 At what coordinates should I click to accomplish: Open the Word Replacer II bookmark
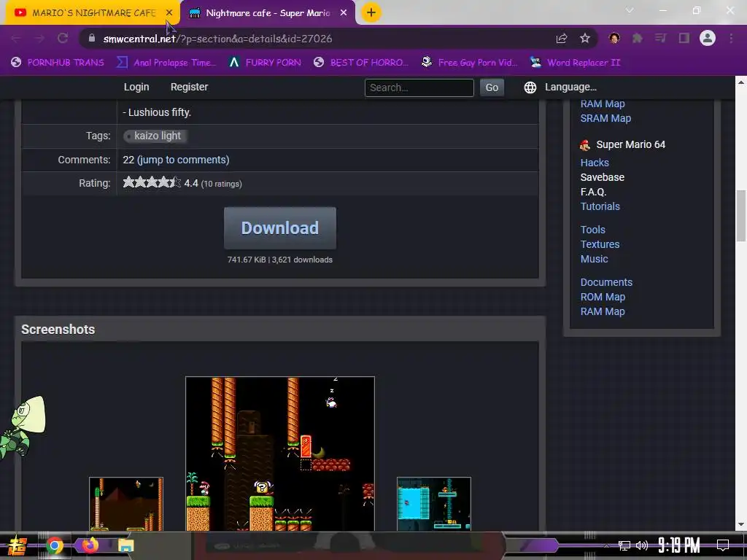tap(576, 63)
